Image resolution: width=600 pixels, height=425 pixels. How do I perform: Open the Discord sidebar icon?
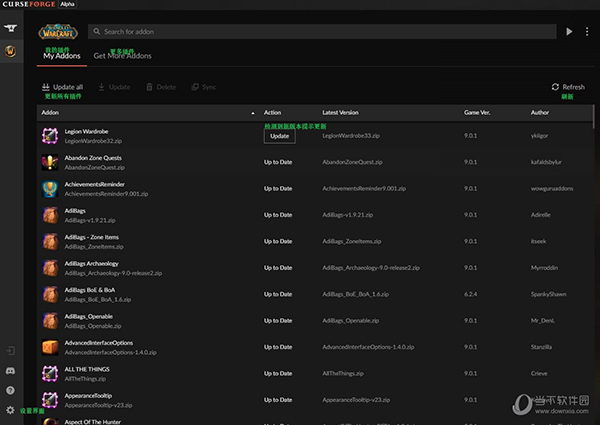10,371
